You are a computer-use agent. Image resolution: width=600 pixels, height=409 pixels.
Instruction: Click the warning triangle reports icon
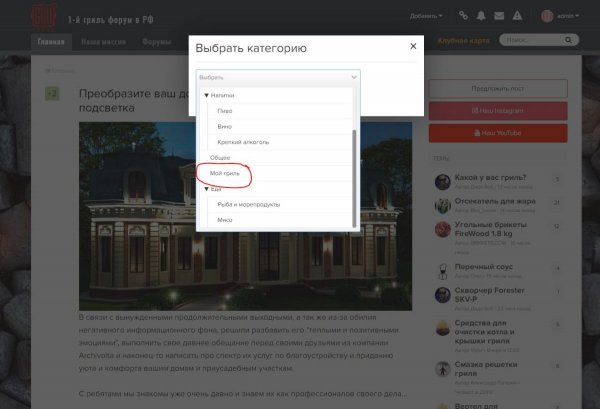click(517, 16)
